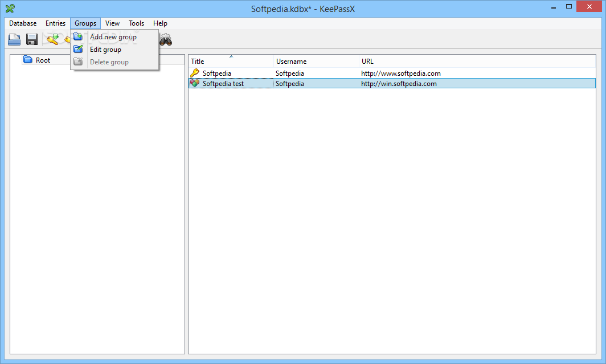
Task: Open the Tools menu
Action: pos(137,23)
